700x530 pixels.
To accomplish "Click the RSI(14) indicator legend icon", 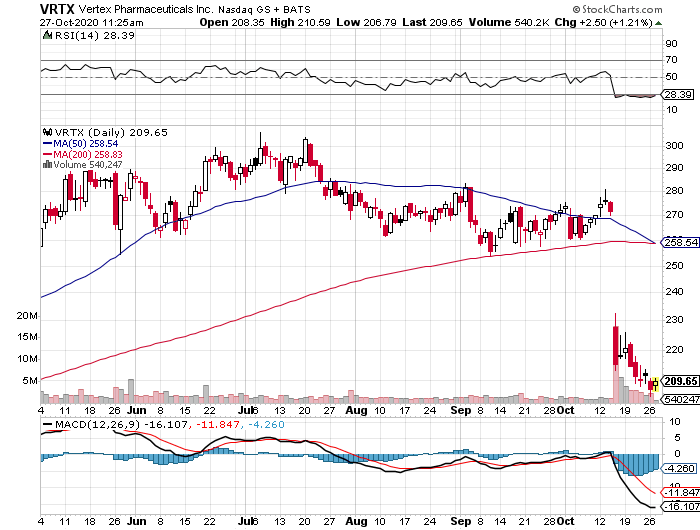I will coord(48,36).
